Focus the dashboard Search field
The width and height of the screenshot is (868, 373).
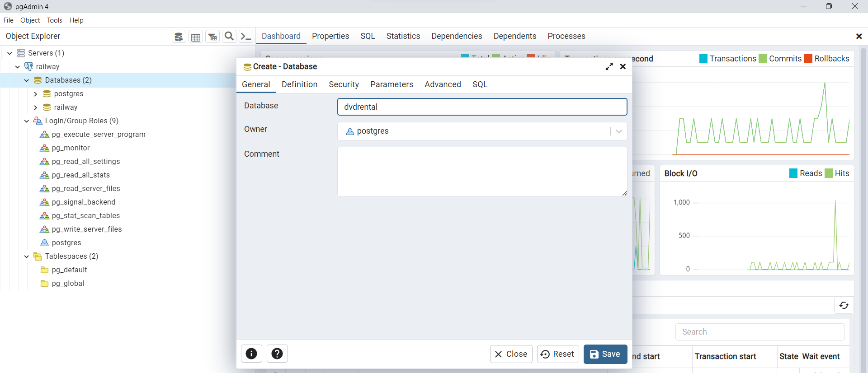click(760, 332)
